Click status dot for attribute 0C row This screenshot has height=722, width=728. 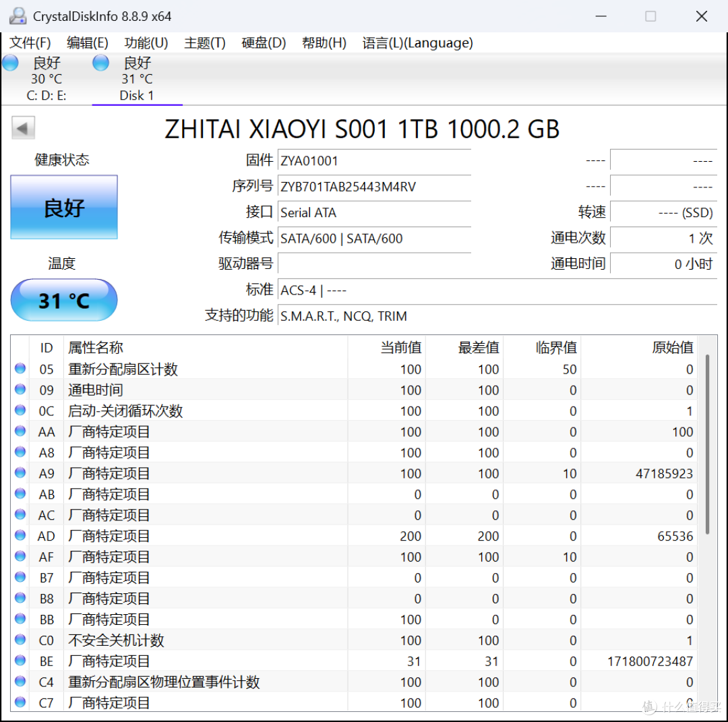[20, 410]
